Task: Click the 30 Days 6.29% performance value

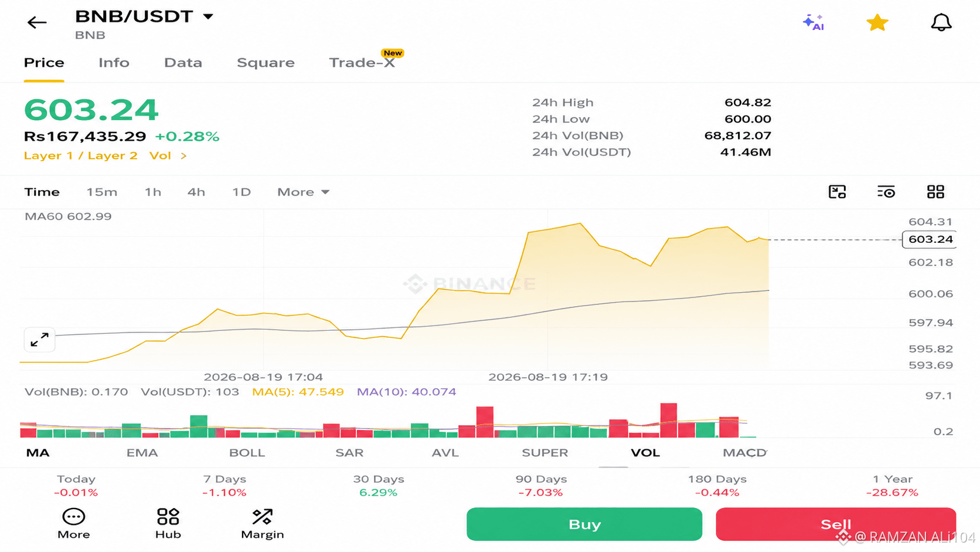Action: [x=379, y=493]
